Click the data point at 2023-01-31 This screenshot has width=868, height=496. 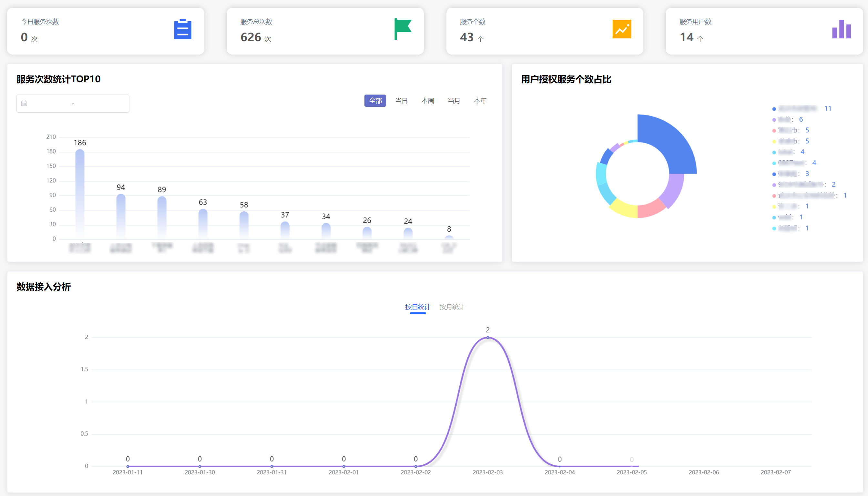[x=272, y=466]
